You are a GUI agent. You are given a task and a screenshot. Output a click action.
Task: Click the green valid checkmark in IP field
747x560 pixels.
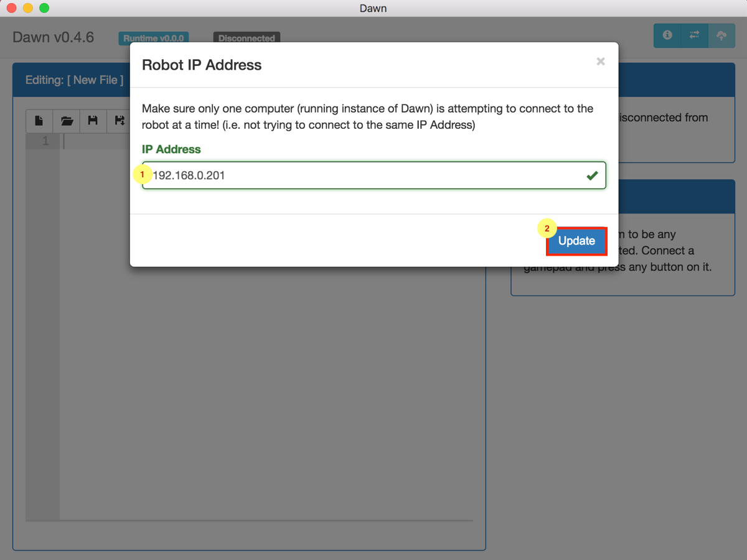coord(592,175)
